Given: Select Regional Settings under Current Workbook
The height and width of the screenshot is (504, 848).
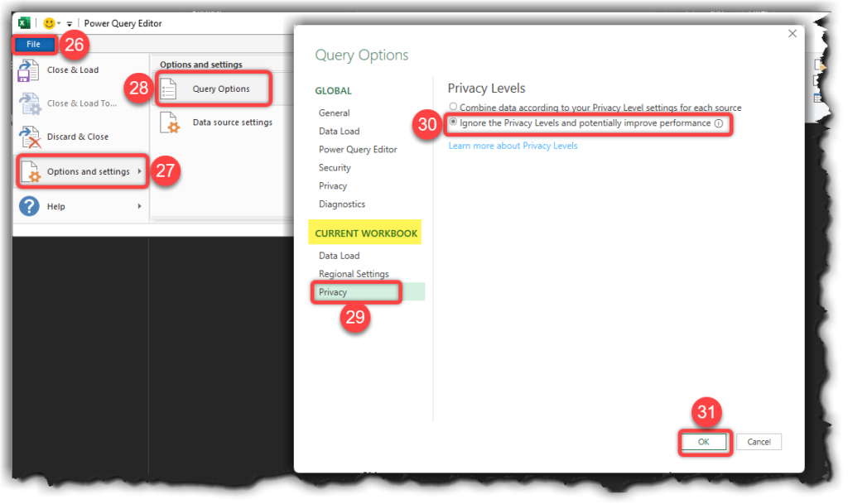Looking at the screenshot, I should tap(354, 274).
